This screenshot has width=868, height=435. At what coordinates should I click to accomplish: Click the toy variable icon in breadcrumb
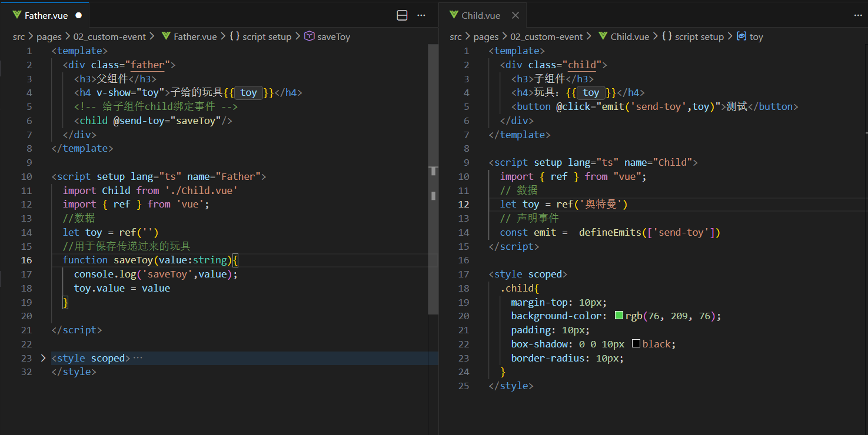pos(741,36)
